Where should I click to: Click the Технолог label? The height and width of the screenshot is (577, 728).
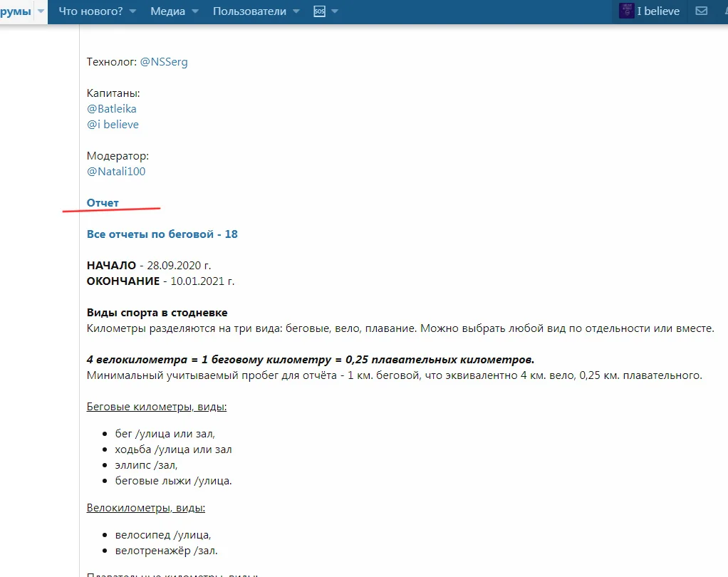(112, 62)
